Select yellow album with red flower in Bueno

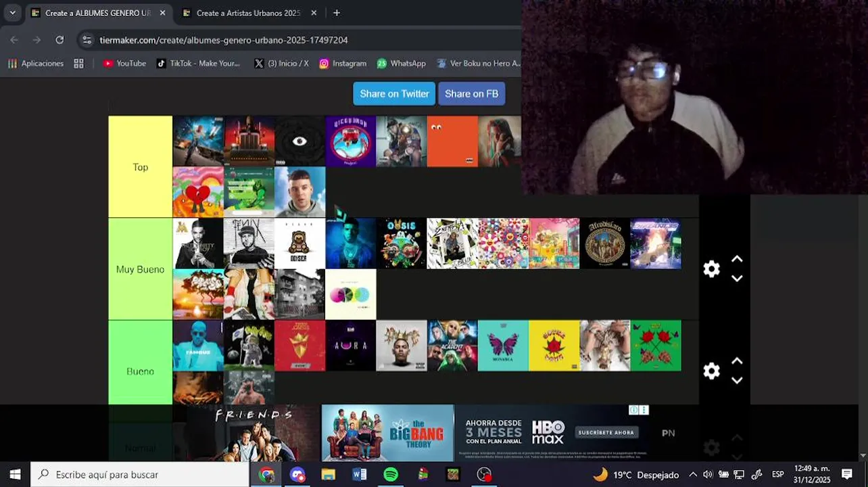(x=554, y=346)
